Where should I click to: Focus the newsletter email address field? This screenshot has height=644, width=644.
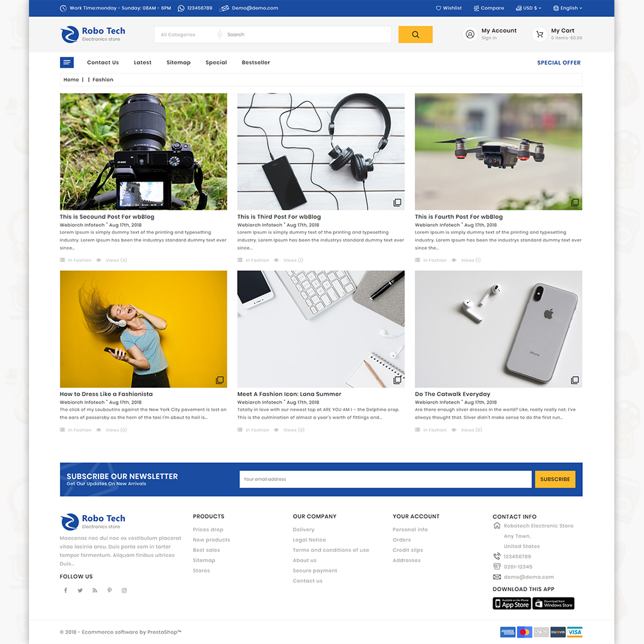click(x=385, y=479)
